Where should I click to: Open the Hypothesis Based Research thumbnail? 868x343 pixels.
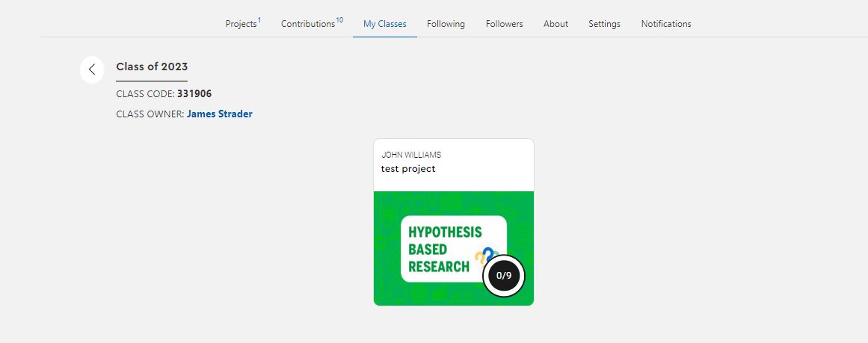pyautogui.click(x=454, y=248)
